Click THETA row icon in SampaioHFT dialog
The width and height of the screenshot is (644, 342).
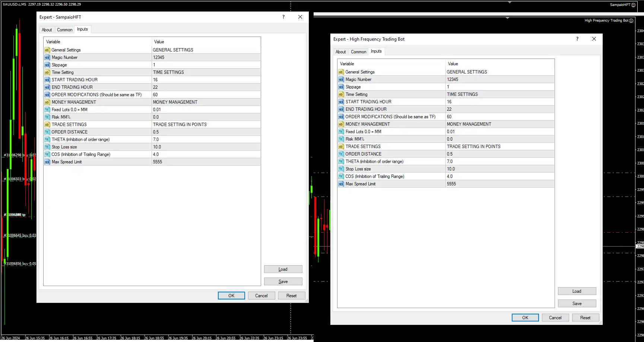(47, 139)
